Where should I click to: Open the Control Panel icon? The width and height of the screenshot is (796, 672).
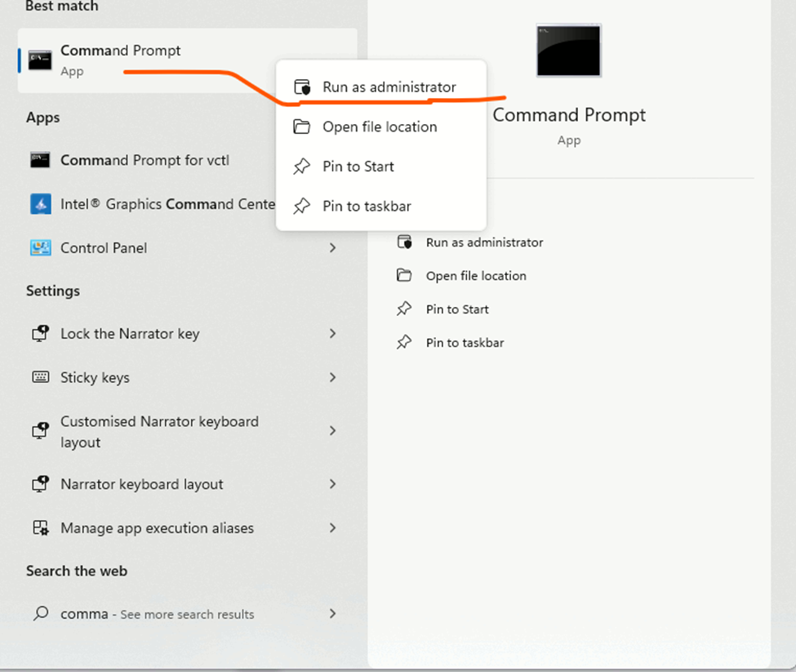pos(39,247)
